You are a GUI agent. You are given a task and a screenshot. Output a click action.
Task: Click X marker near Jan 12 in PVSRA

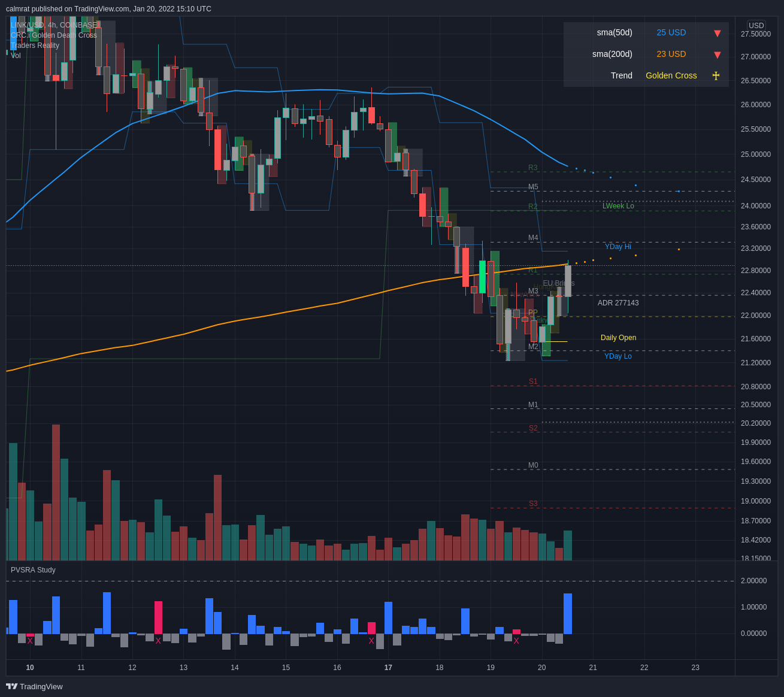point(158,641)
